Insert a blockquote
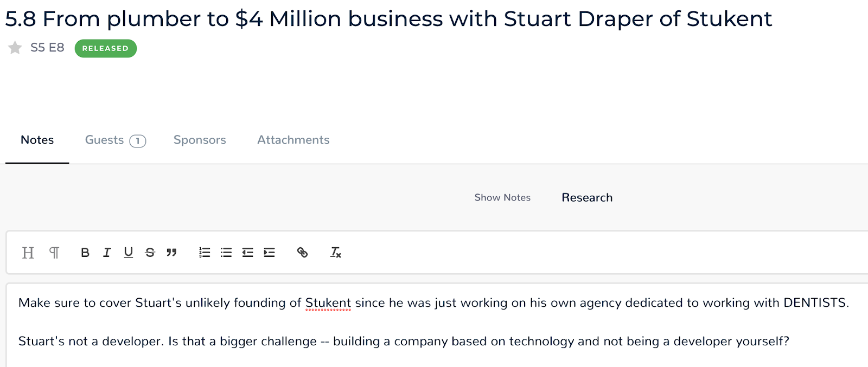 coord(172,253)
